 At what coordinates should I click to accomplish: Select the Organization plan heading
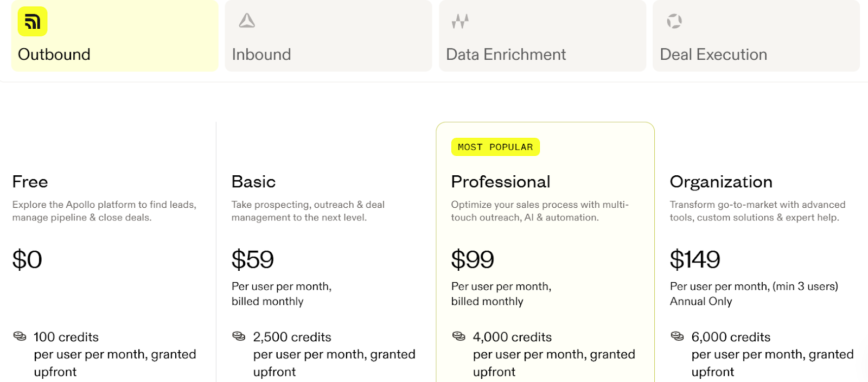[x=721, y=181]
